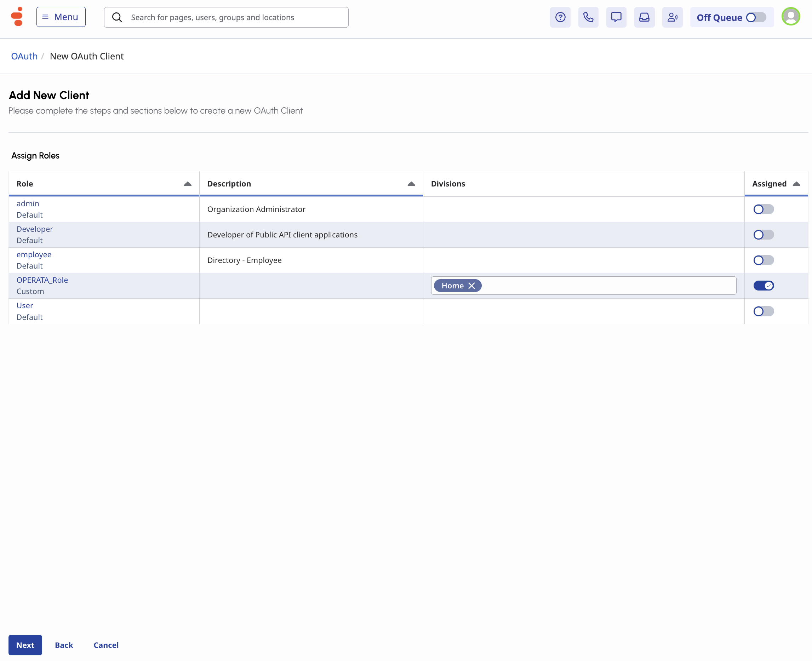The height and width of the screenshot is (661, 812).
Task: Open the inbox tray icon
Action: (x=644, y=17)
